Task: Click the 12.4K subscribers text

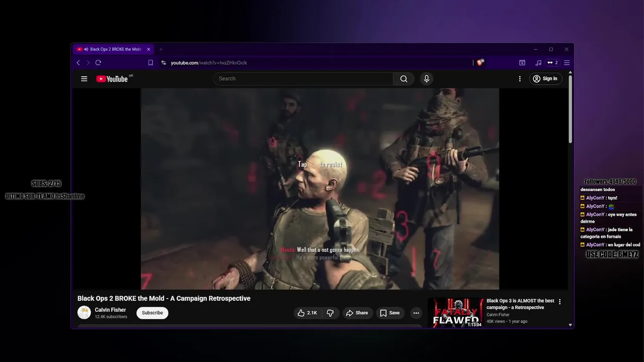Action: [x=111, y=317]
